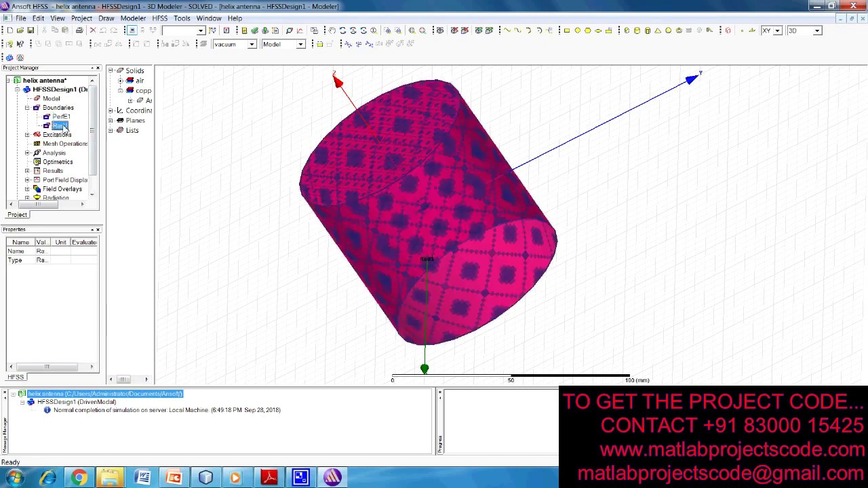Open the vacuum material dropdown
This screenshot has height=488, width=868.
252,44
